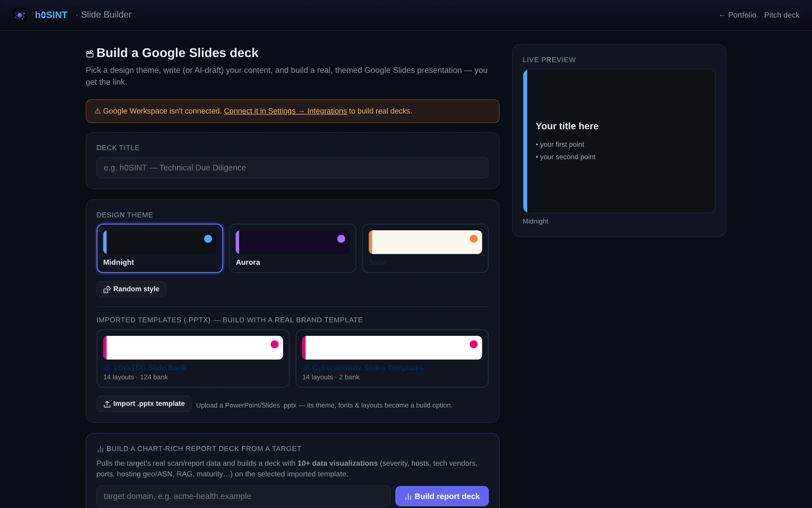This screenshot has width=812, height=508.
Task: Click 'your second point' preview bullet
Action: click(x=566, y=157)
